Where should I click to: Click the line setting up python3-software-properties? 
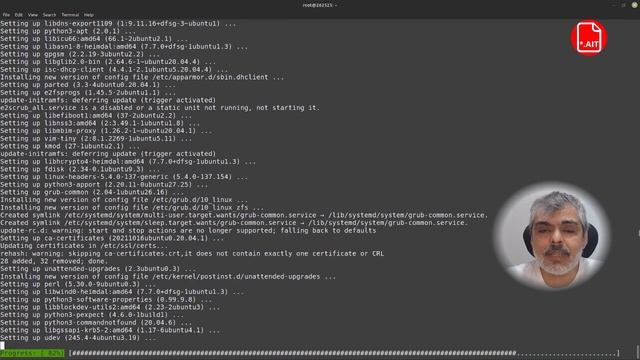106,300
